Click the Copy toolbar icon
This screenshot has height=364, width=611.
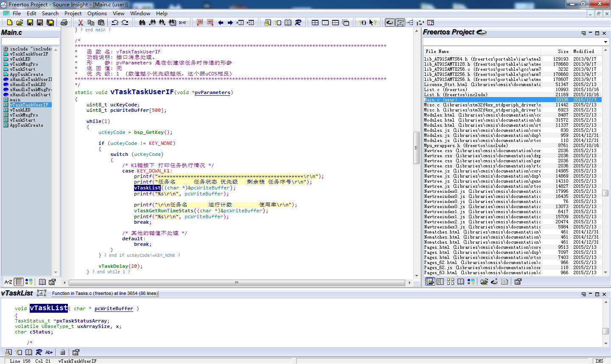91,22
